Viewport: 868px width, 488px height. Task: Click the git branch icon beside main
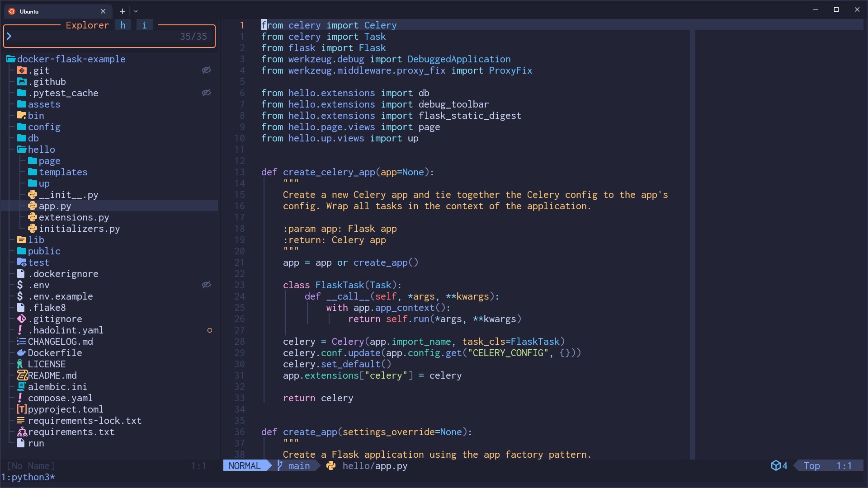pyautogui.click(x=280, y=466)
